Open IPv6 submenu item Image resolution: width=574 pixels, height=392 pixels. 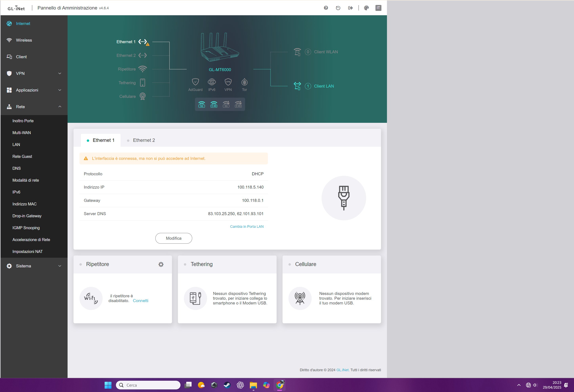coord(34,192)
